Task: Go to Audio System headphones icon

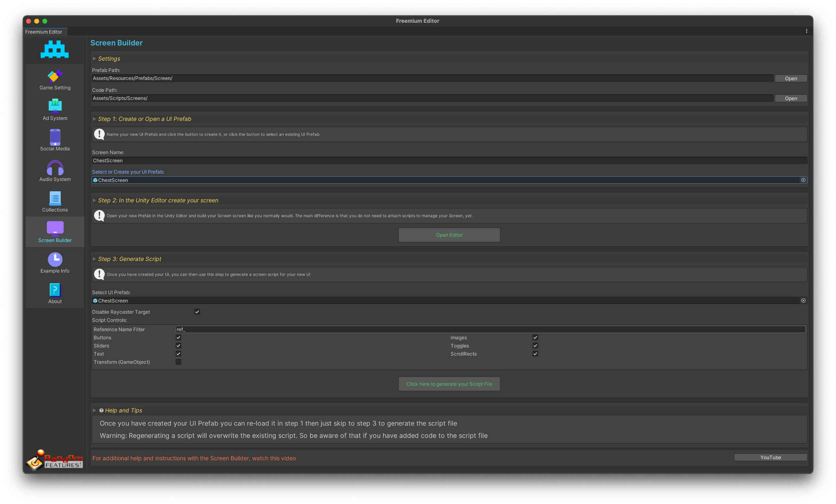Action: coord(55,168)
